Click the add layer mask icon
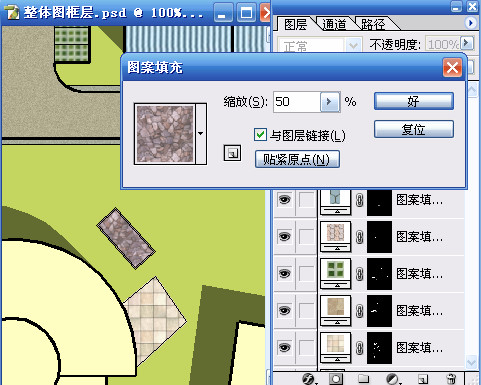The width and height of the screenshot is (481, 385). tap(336, 379)
